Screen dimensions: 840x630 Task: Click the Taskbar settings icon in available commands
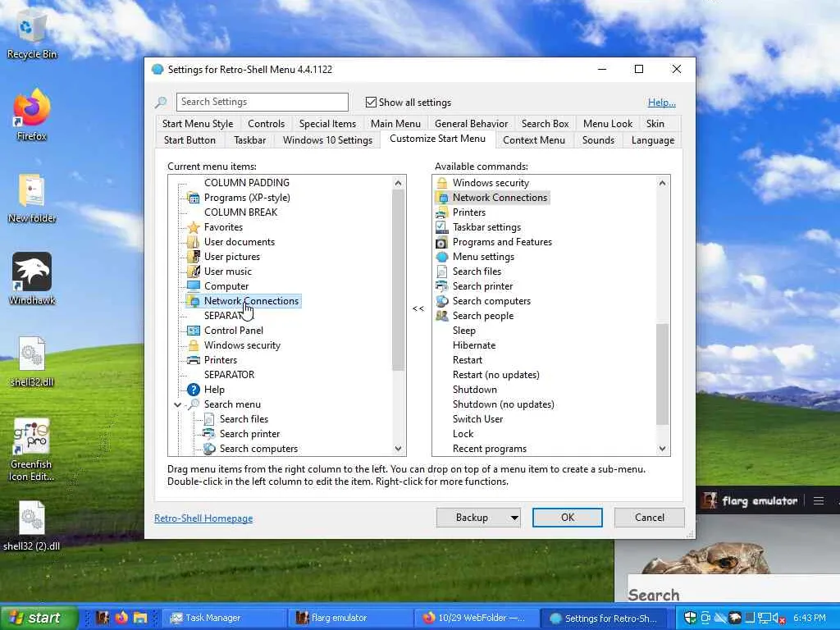pos(442,227)
